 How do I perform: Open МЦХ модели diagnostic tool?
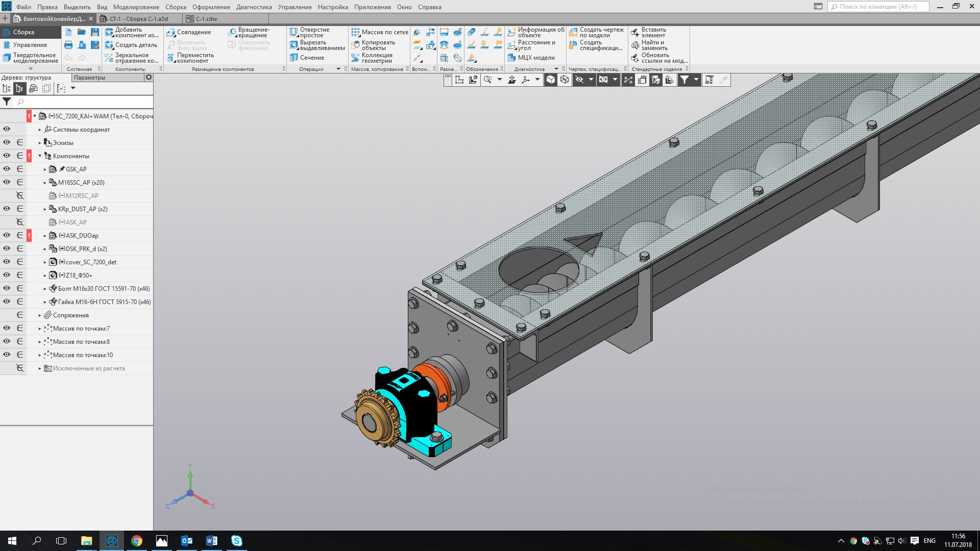point(531,58)
